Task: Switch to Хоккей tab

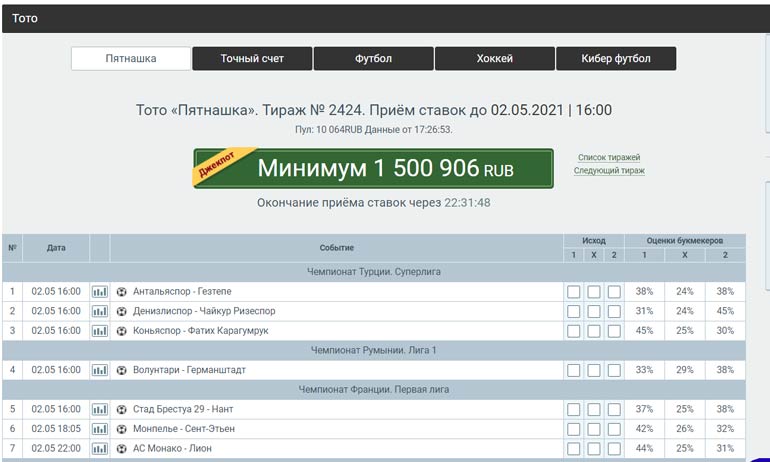Action: pyautogui.click(x=495, y=58)
